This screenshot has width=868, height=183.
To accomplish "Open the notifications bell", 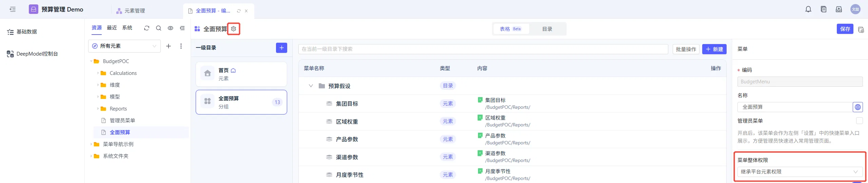I will (808, 9).
